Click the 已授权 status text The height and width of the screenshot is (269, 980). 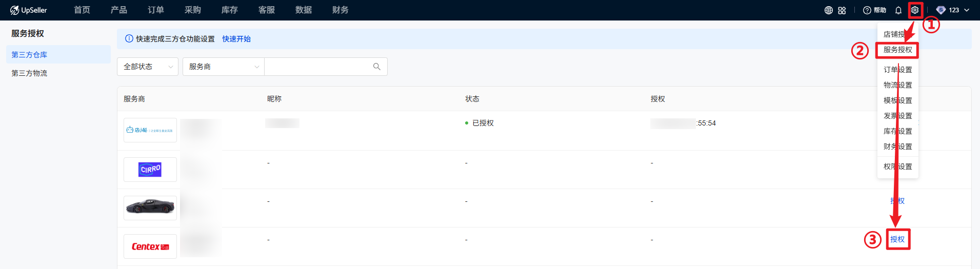point(483,123)
